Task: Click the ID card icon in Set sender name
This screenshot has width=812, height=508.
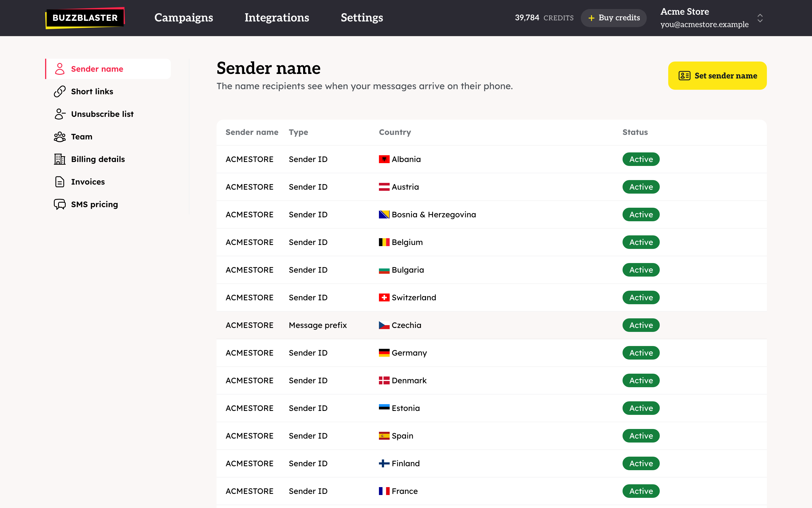Action: click(x=684, y=76)
